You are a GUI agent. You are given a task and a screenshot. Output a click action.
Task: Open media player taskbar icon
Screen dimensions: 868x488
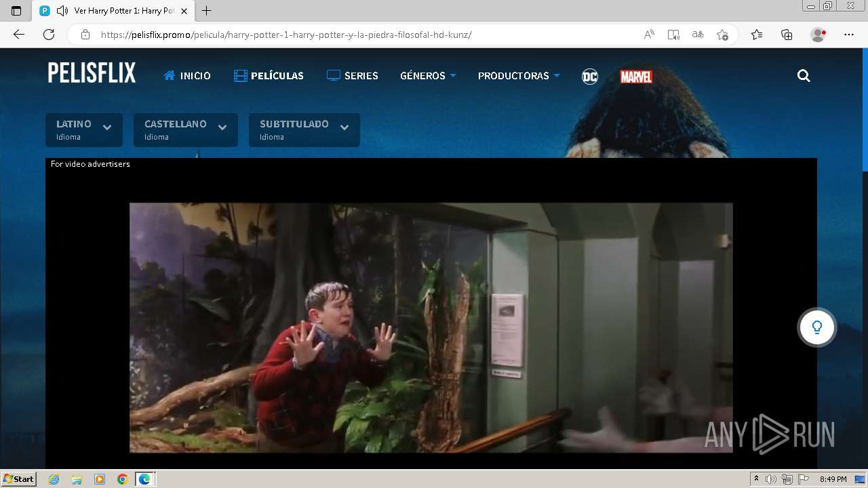click(100, 479)
